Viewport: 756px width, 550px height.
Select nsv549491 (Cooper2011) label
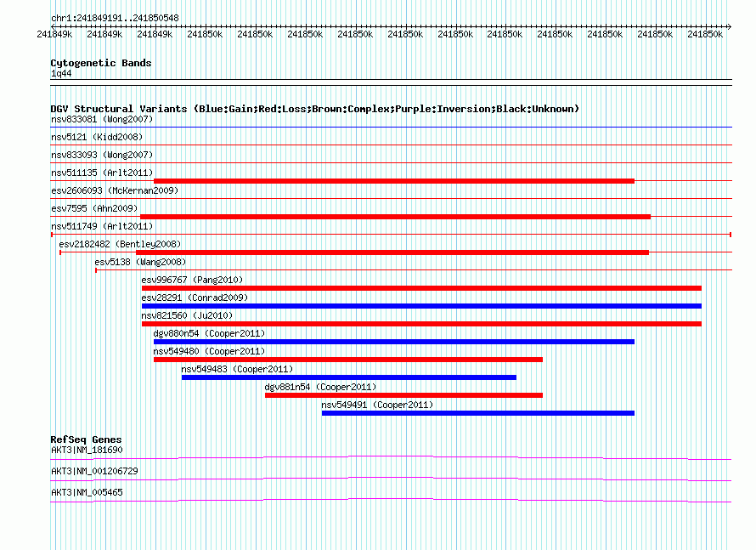coord(377,405)
